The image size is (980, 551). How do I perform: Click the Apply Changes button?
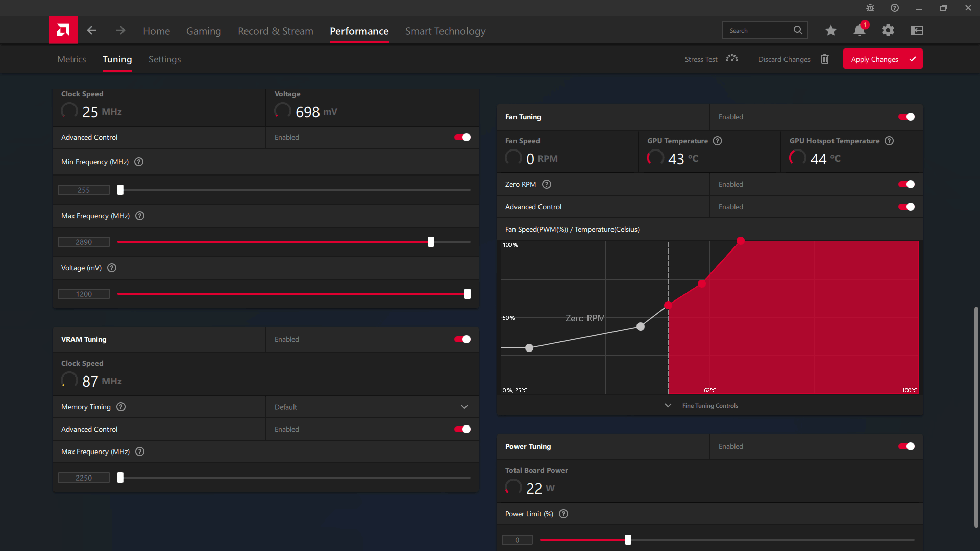click(883, 59)
